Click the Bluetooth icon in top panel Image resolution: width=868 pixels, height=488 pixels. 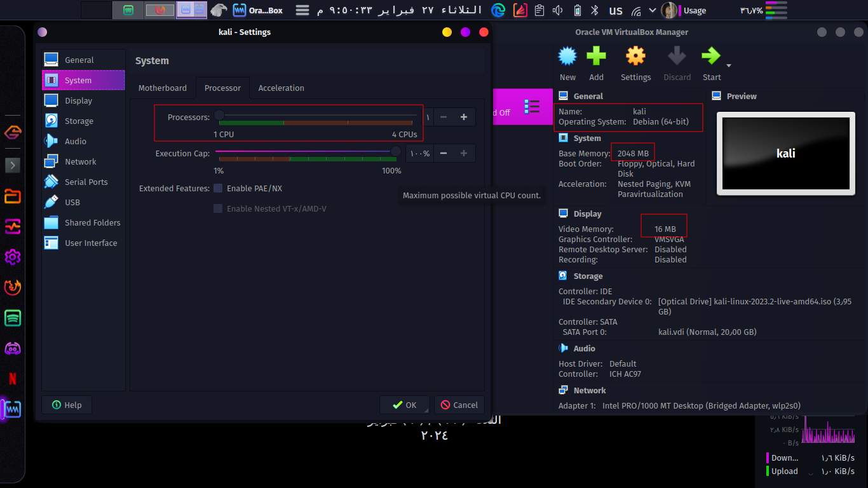[595, 10]
